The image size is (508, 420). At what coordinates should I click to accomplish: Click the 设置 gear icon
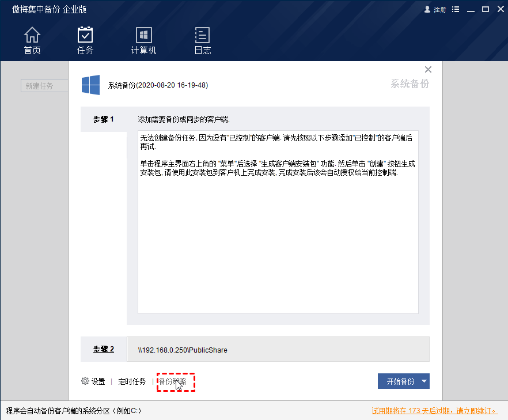pos(85,381)
